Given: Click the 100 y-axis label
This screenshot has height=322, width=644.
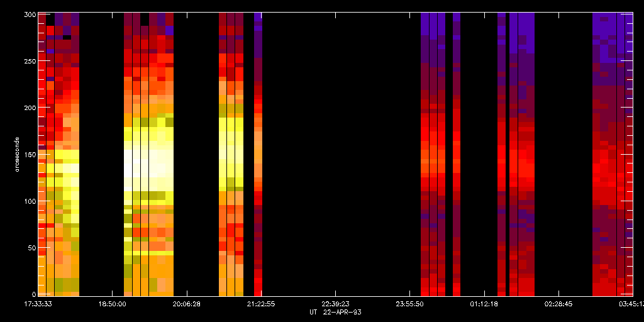Looking at the screenshot, I should click(30, 201).
